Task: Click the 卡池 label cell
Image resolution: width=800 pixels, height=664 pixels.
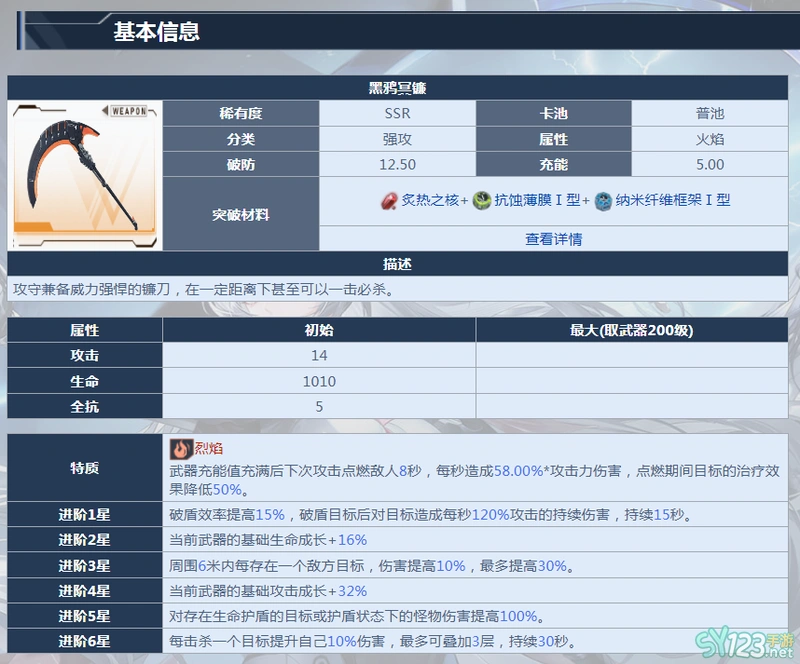Action: pyautogui.click(x=554, y=113)
